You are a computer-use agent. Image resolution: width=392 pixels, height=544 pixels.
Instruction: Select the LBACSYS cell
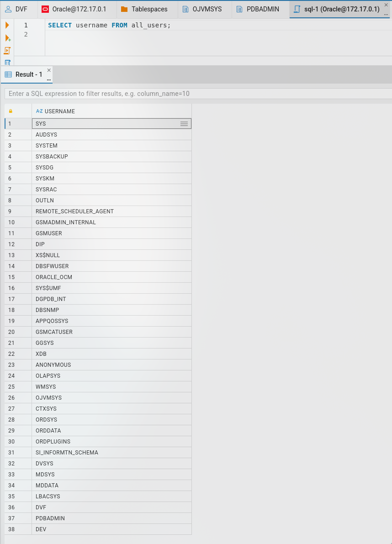(111, 496)
